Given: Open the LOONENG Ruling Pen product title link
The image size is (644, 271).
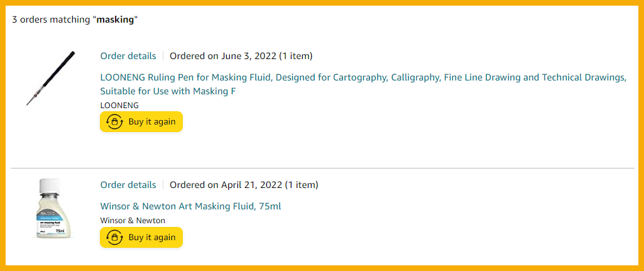Looking at the screenshot, I should [363, 77].
